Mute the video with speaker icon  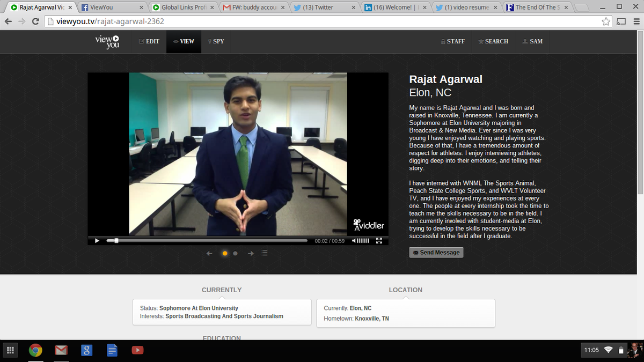(354, 241)
